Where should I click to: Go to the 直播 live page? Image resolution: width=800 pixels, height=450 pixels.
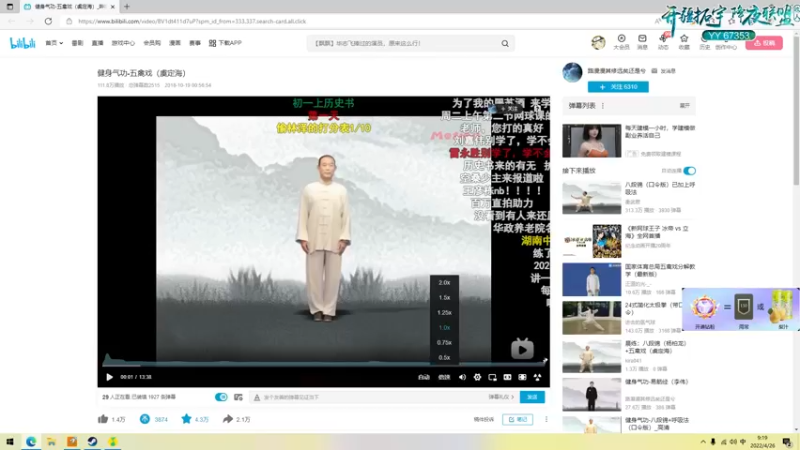click(97, 43)
